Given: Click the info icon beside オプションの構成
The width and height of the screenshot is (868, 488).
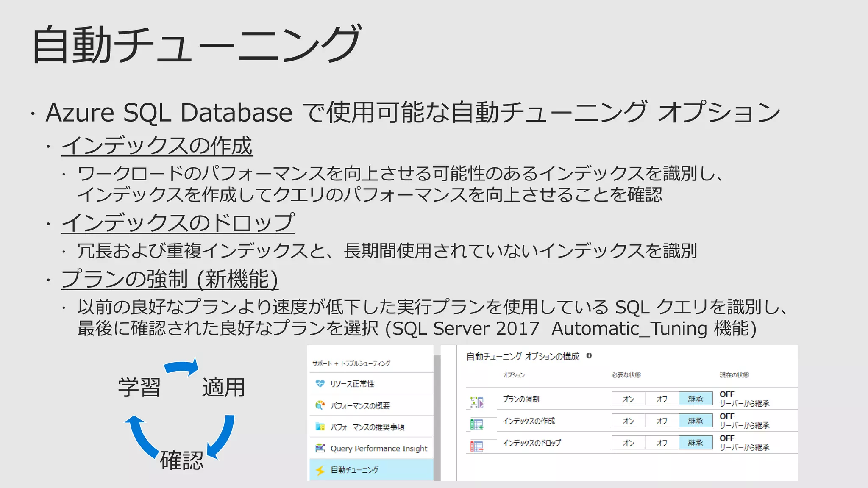Looking at the screenshot, I should coord(589,356).
